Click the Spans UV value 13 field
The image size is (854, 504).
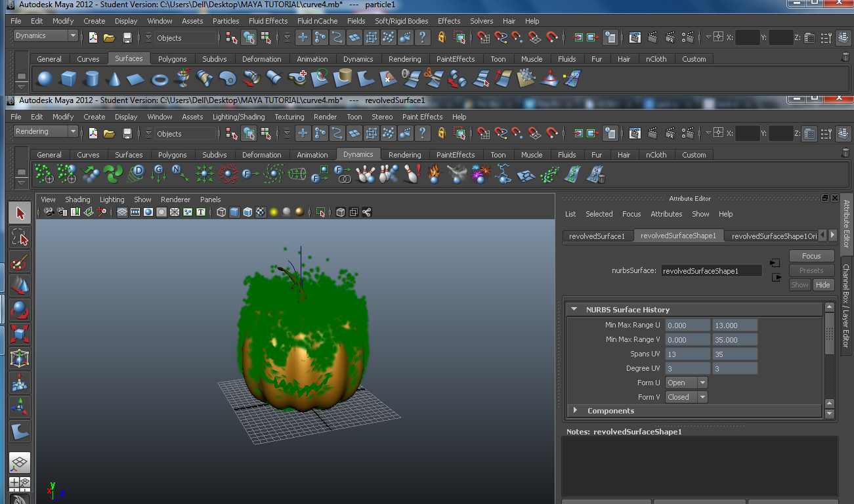688,354
